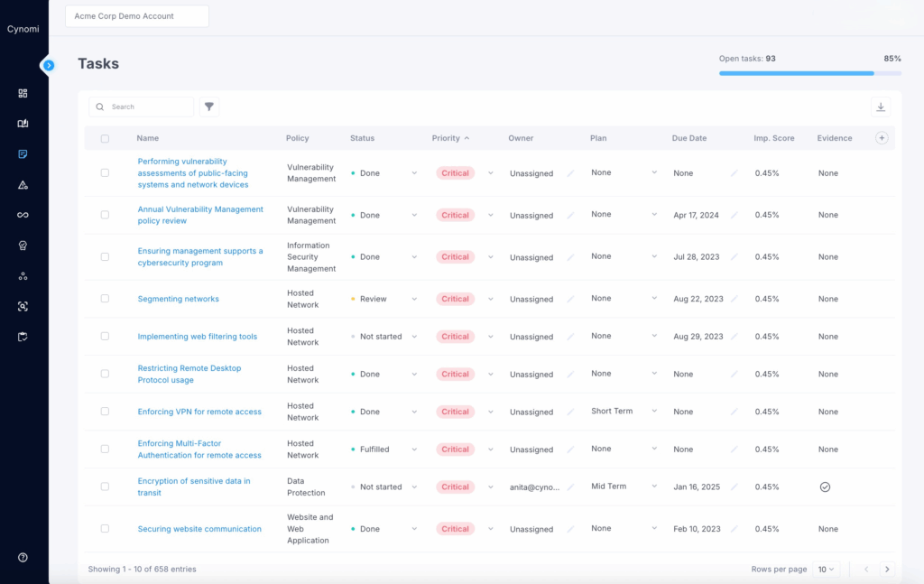Expand the Mid Term plan dropdown
Image resolution: width=924 pixels, height=584 pixels.
point(654,487)
